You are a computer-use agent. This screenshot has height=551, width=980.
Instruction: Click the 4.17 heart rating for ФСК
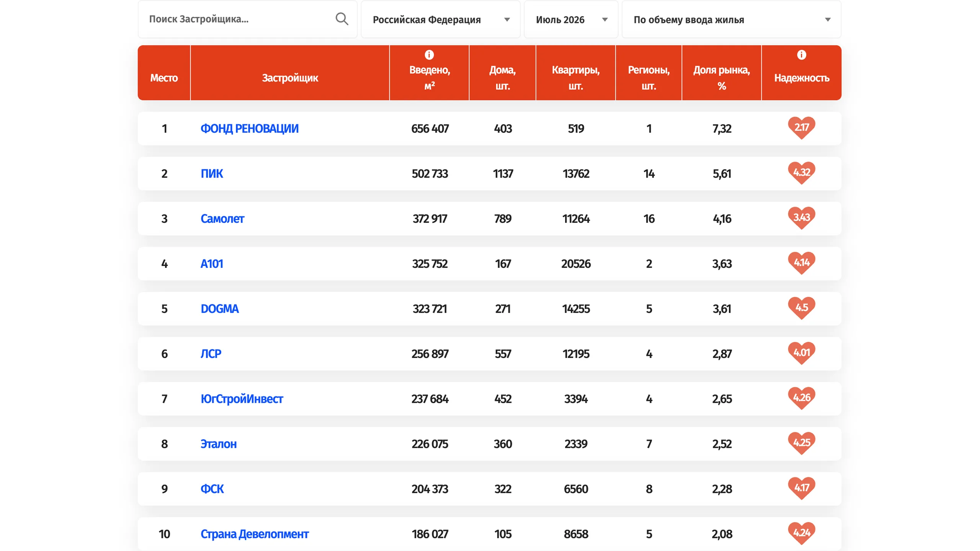[801, 488]
